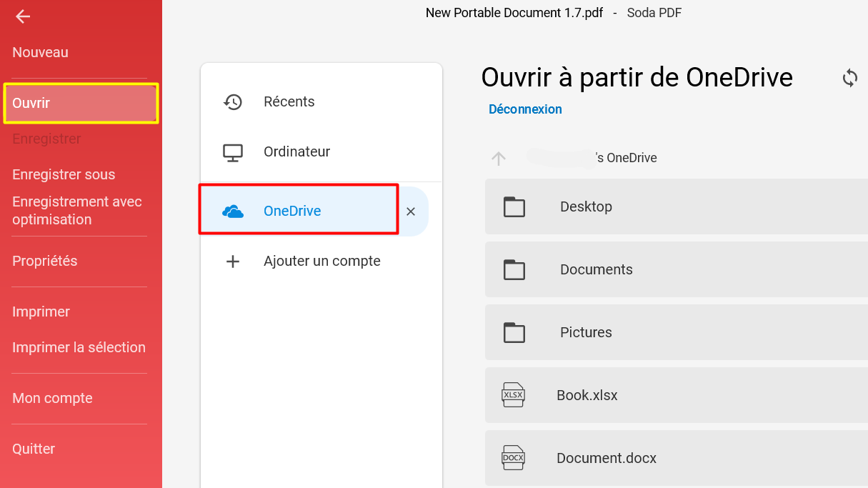Choose Imprimer la sélection
Viewport: 868px width, 488px height.
click(x=79, y=347)
